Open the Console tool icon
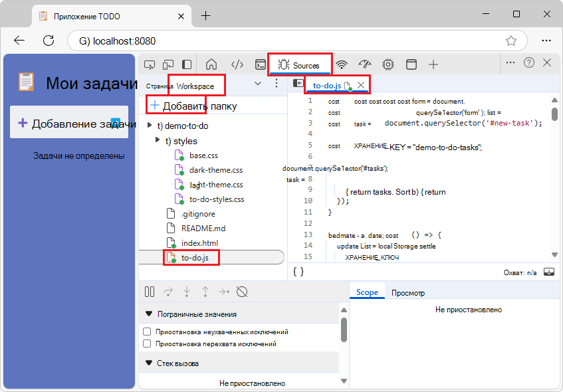Screen dimensions: 563x392 [x=261, y=64]
